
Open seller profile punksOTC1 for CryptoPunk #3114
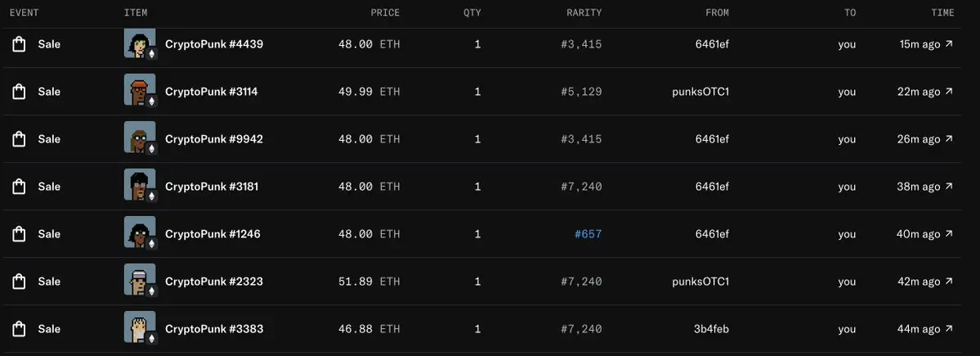coord(700,92)
